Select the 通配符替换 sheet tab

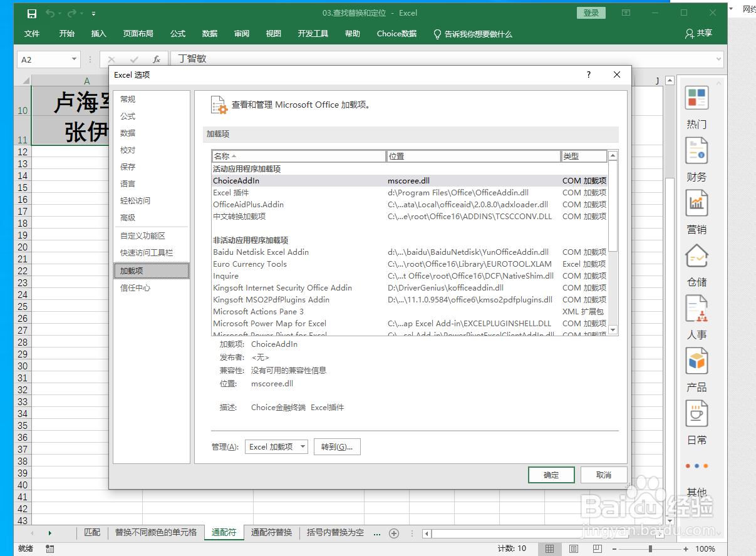(x=272, y=533)
